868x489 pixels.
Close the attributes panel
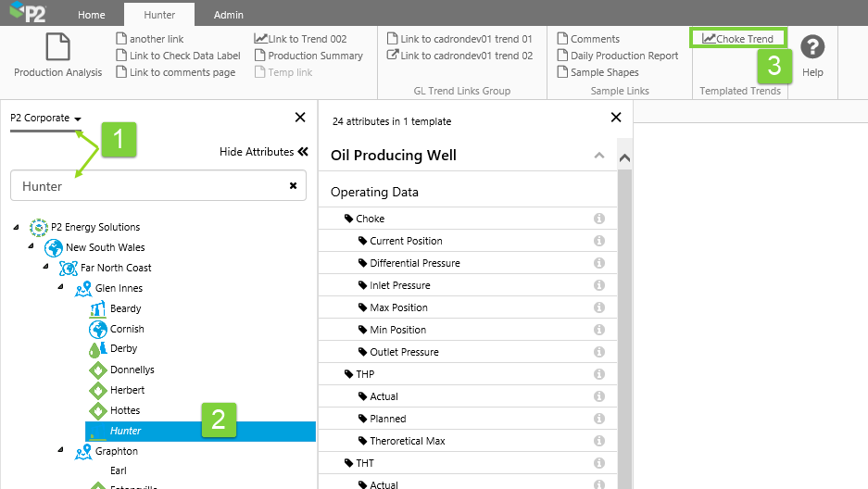[x=616, y=118]
